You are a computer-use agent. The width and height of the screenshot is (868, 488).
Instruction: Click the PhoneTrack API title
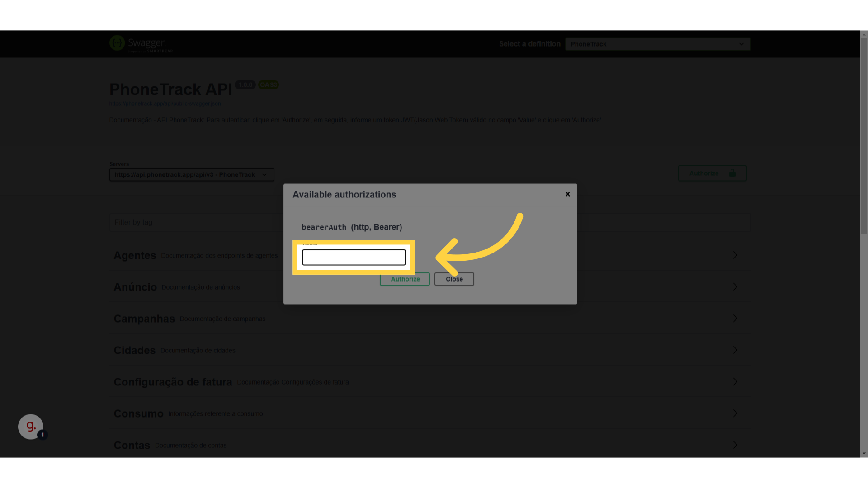[170, 89]
